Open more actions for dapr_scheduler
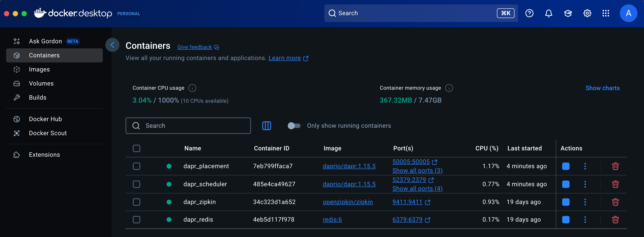Screen dimensions: 644x237 coord(585,184)
